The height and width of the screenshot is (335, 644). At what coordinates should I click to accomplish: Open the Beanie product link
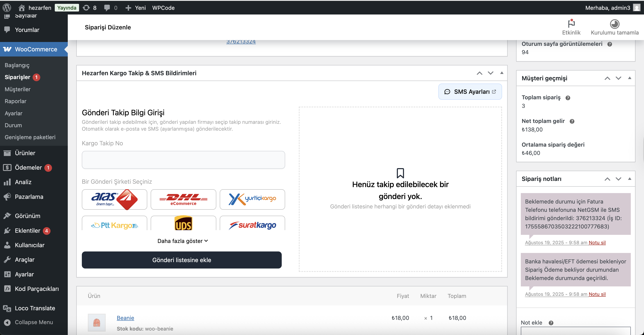click(x=125, y=318)
